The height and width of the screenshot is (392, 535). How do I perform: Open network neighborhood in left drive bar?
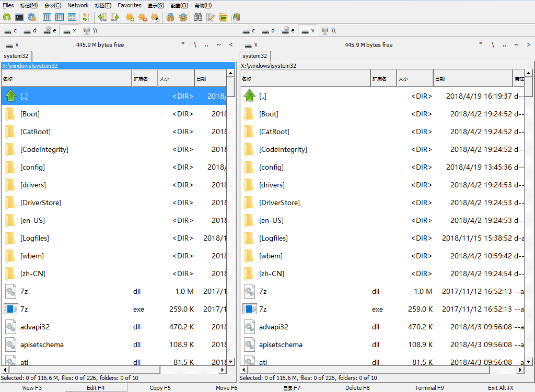pyautogui.click(x=90, y=31)
